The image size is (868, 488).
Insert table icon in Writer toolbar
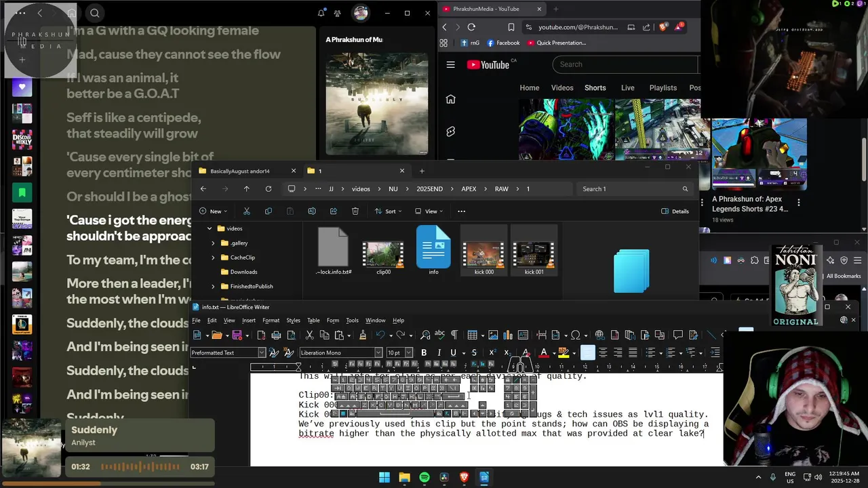(473, 335)
